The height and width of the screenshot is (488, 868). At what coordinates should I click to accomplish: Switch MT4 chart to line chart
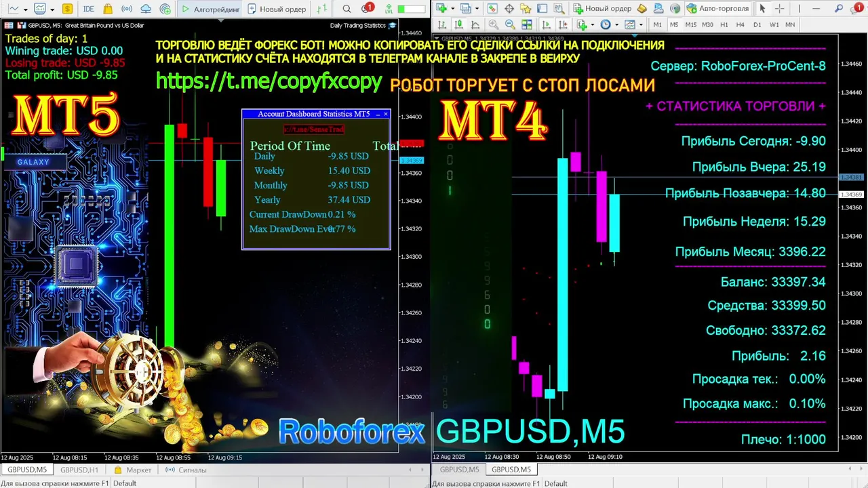tap(475, 24)
